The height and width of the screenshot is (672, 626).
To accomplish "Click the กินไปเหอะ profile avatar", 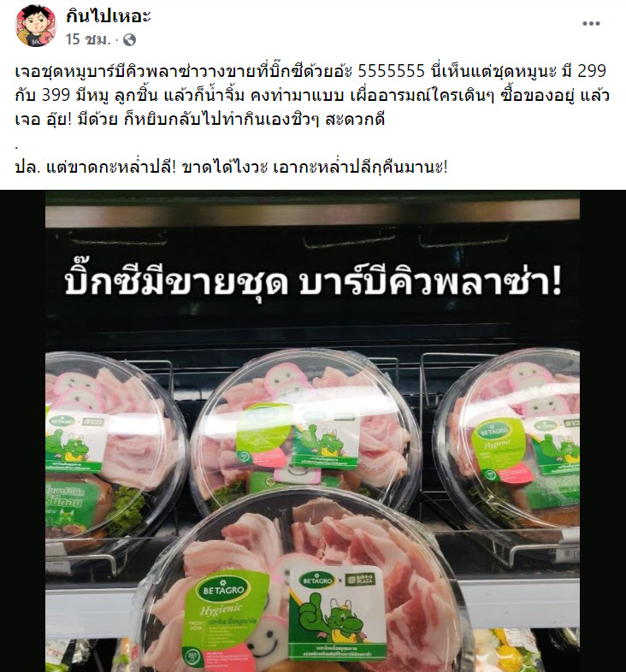I will tap(36, 27).
